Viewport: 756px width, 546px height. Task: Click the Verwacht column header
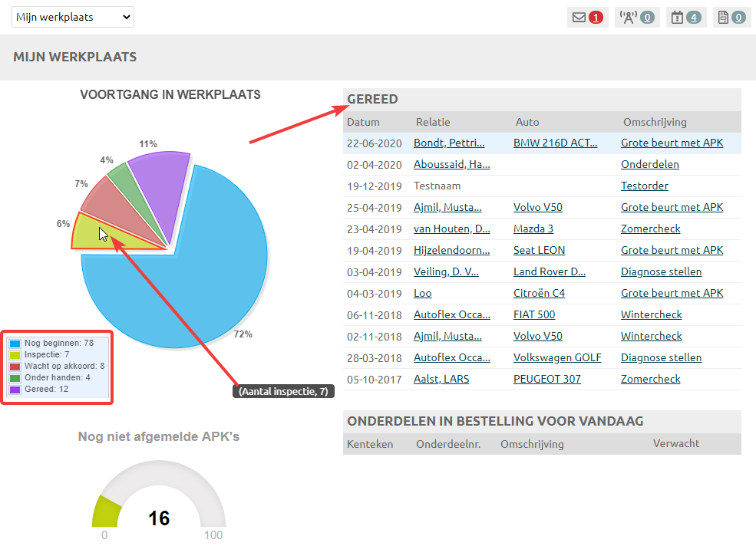coord(676,443)
